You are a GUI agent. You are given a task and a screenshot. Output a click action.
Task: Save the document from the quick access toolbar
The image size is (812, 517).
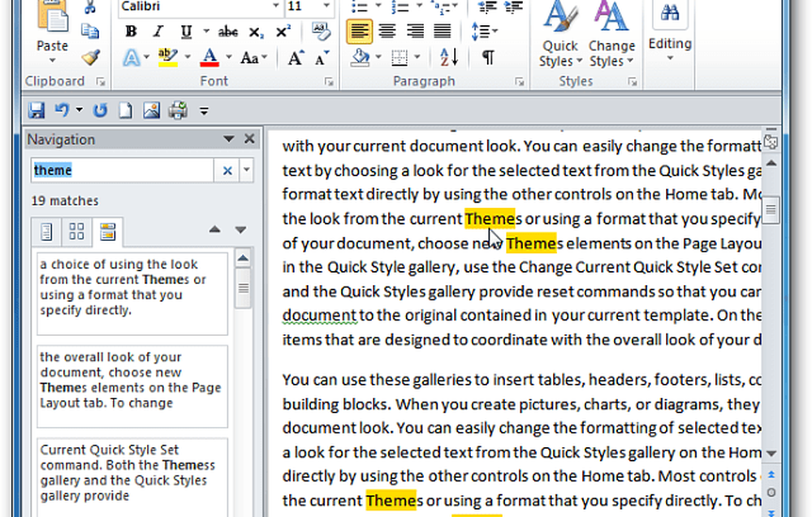click(37, 110)
